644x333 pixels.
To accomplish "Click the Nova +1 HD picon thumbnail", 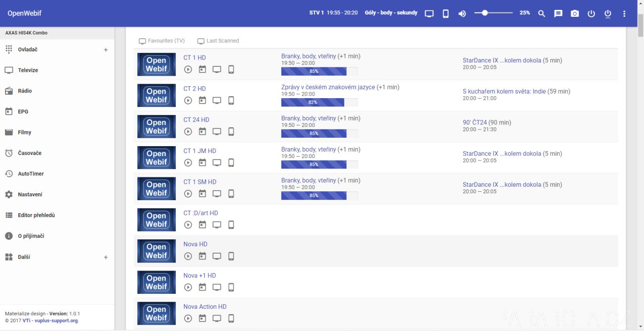I will coord(157,282).
